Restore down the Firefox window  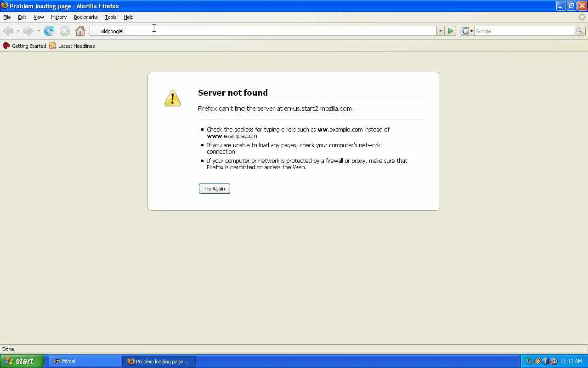pyautogui.click(x=571, y=6)
